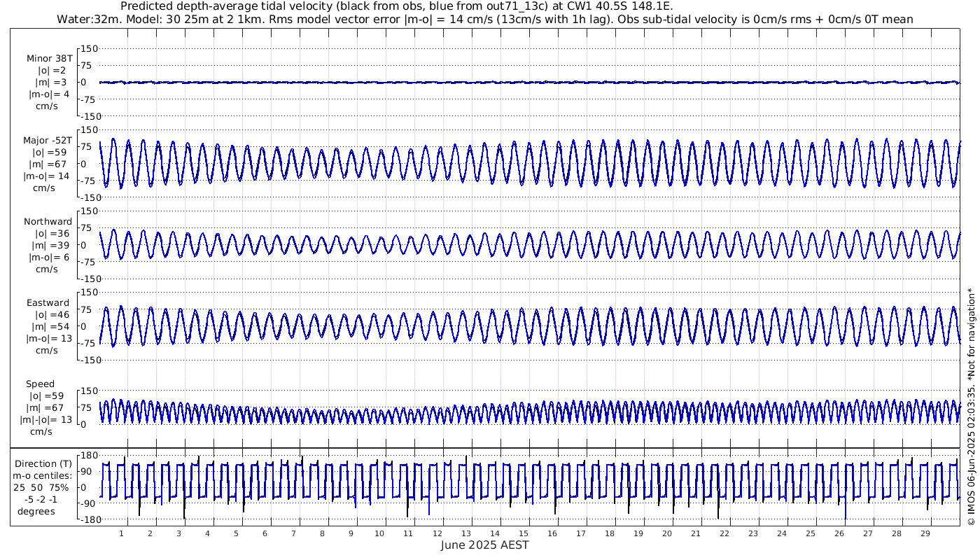
Task: Click day 22 tick on the date axis
Action: pyautogui.click(x=724, y=533)
